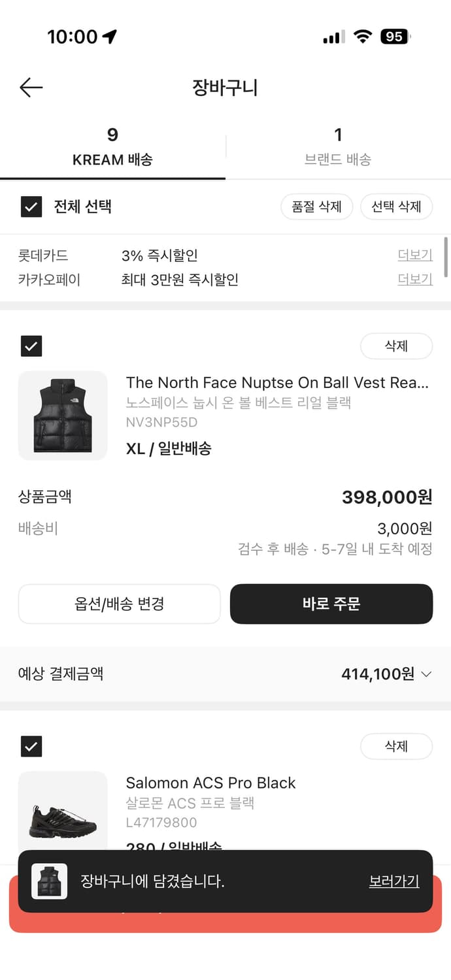The height and width of the screenshot is (980, 451).
Task: Tap the Wi-Fi icon in the status bar
Action: tap(363, 37)
